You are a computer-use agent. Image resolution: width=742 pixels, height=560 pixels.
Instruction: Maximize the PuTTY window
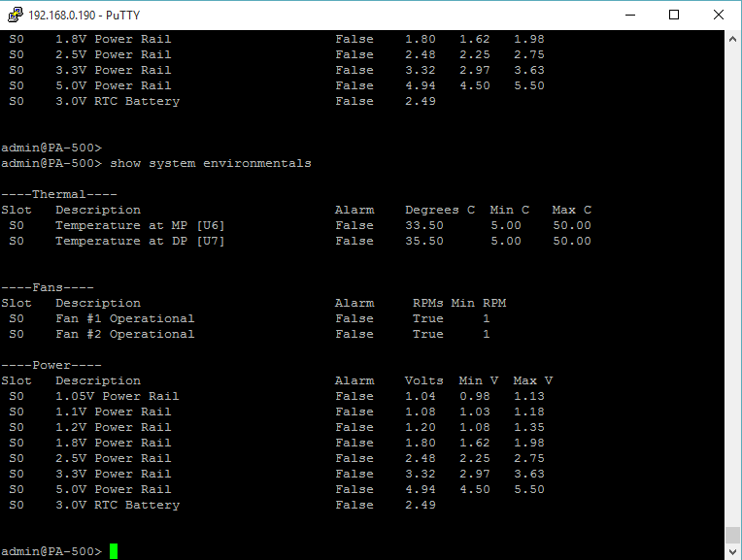tap(674, 15)
